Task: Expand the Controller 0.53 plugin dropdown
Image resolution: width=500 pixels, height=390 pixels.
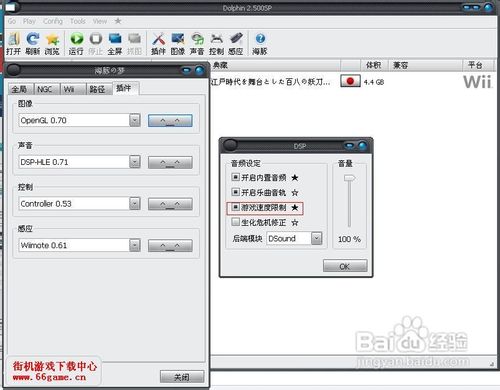Action: (x=135, y=203)
